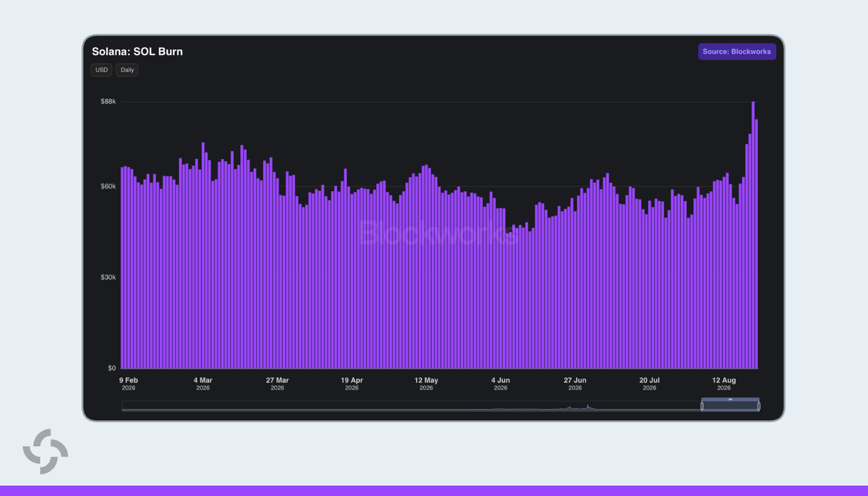This screenshot has height=496, width=868.
Task: Click the range navigator left handle
Action: coord(702,406)
